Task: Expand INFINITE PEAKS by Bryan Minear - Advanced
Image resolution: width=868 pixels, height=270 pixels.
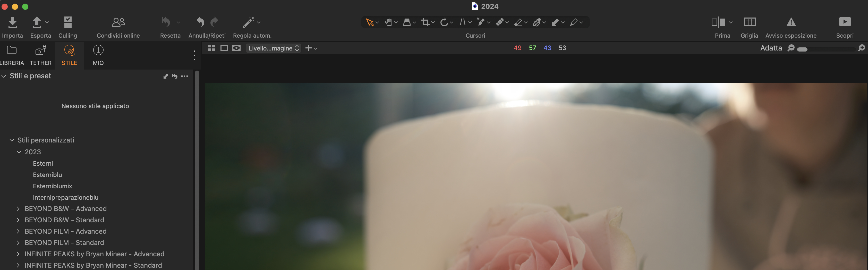Action: point(18,254)
